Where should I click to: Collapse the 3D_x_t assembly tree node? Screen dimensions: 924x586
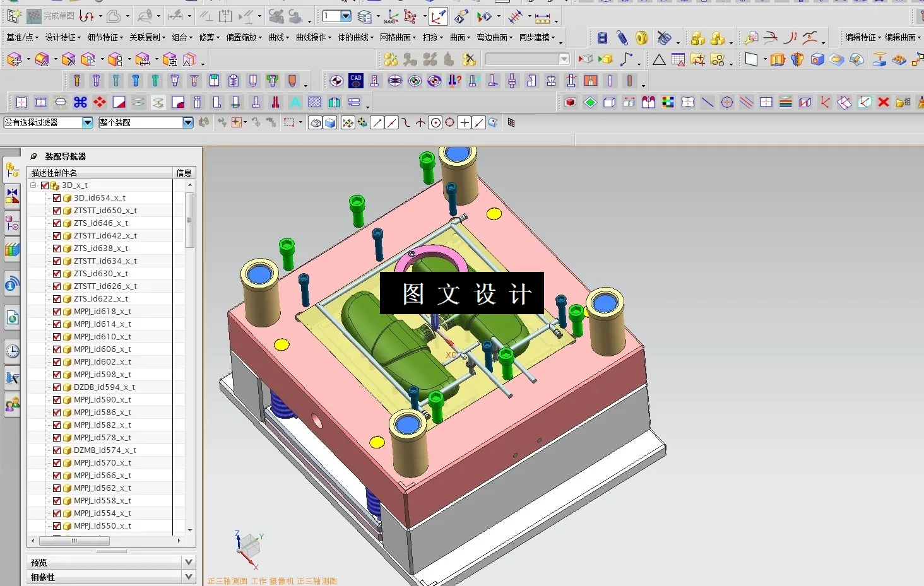coord(33,185)
